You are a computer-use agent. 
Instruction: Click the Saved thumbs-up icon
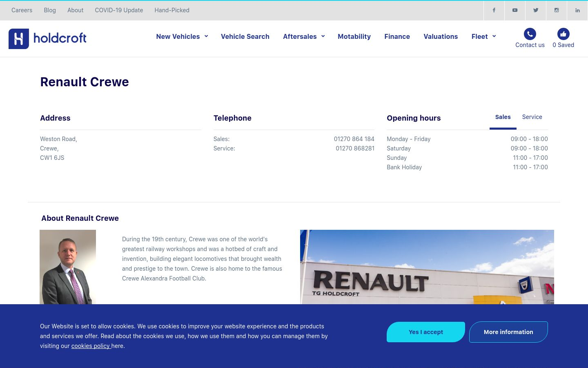(x=563, y=34)
